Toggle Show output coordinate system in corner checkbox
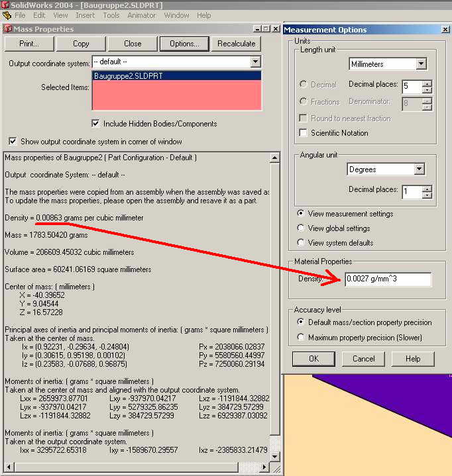The width and height of the screenshot is (452, 476). coord(13,142)
